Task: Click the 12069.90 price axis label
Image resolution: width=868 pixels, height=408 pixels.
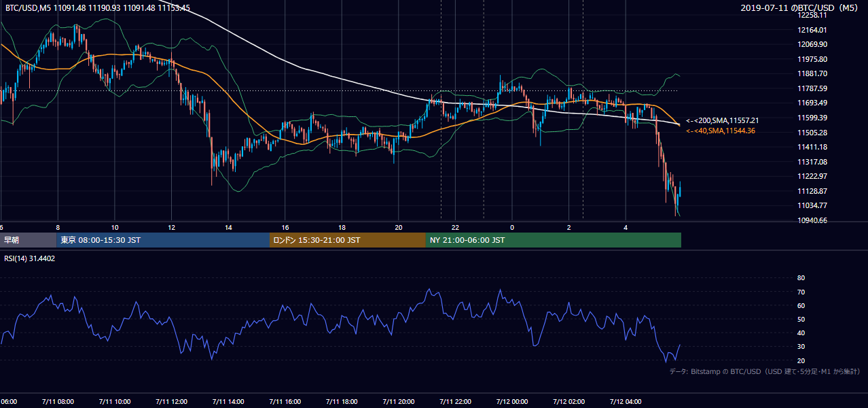Action: coord(813,44)
